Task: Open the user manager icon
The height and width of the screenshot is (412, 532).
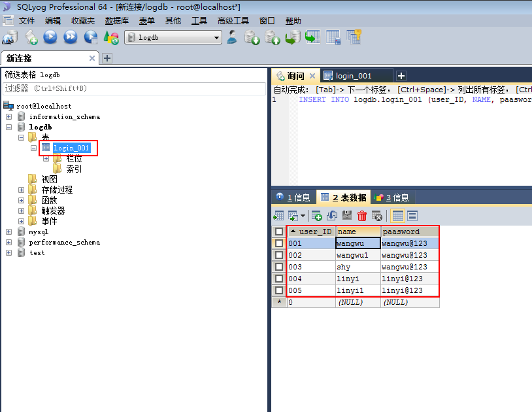Action: (x=233, y=37)
